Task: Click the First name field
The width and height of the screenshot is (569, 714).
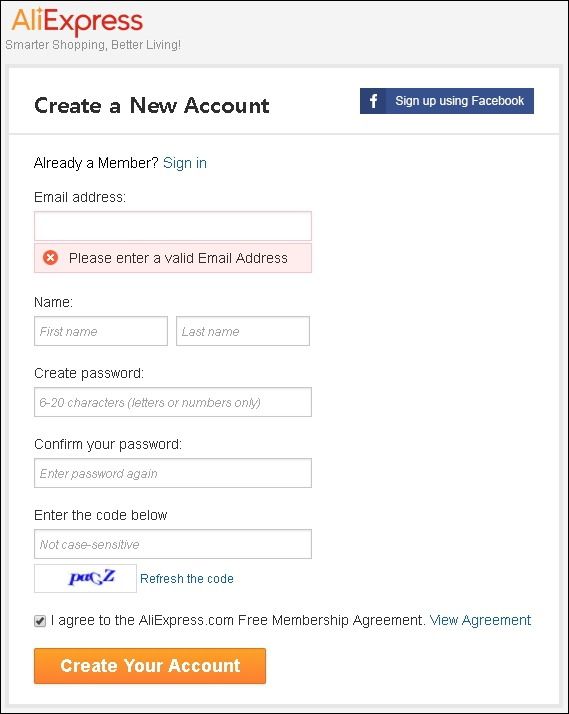Action: pos(101,331)
